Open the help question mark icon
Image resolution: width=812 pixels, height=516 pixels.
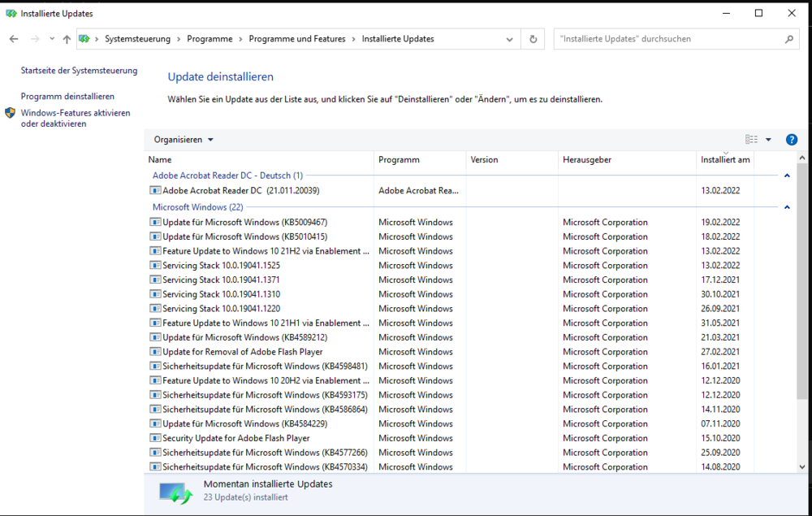(x=792, y=140)
